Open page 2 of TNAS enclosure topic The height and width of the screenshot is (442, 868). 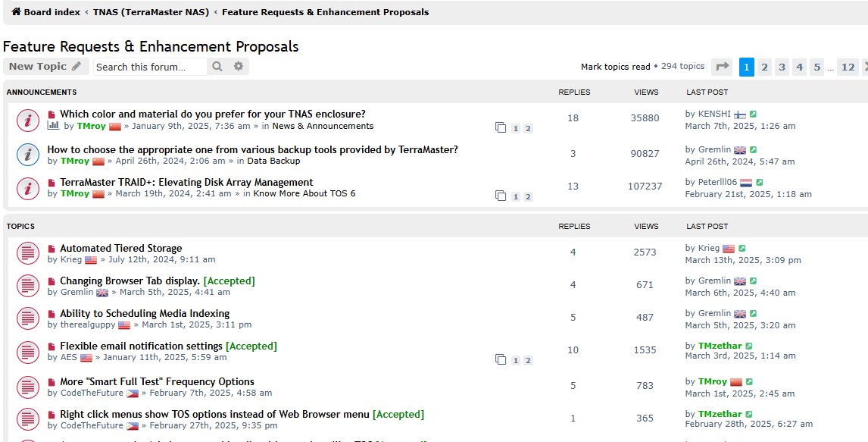(528, 128)
